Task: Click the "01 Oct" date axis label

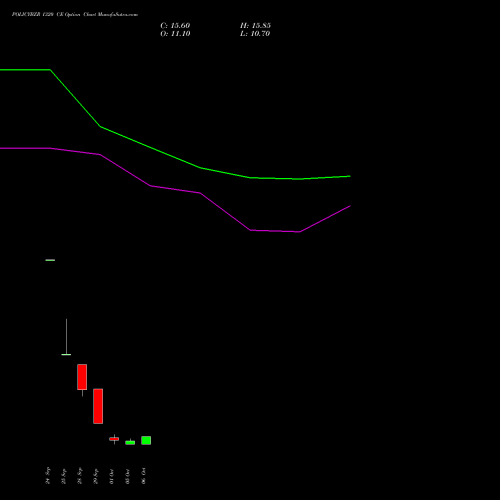Action: pyautogui.click(x=112, y=476)
